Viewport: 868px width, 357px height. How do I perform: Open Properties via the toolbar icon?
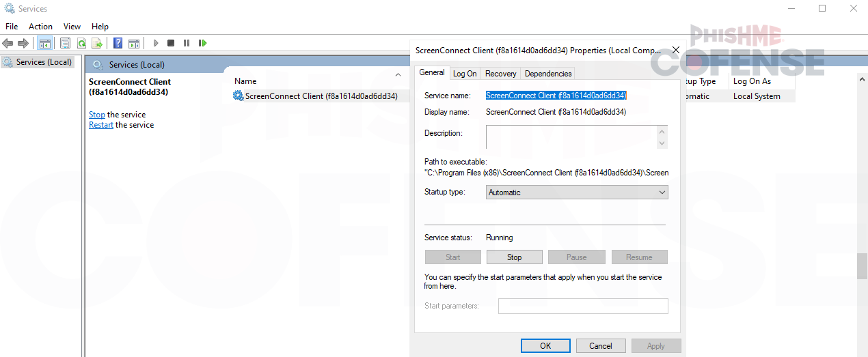65,43
